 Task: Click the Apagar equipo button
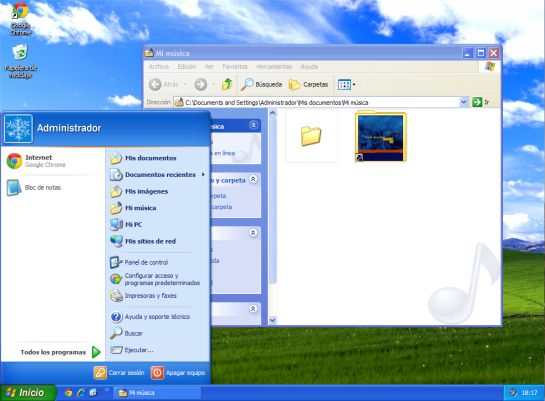coord(178,373)
